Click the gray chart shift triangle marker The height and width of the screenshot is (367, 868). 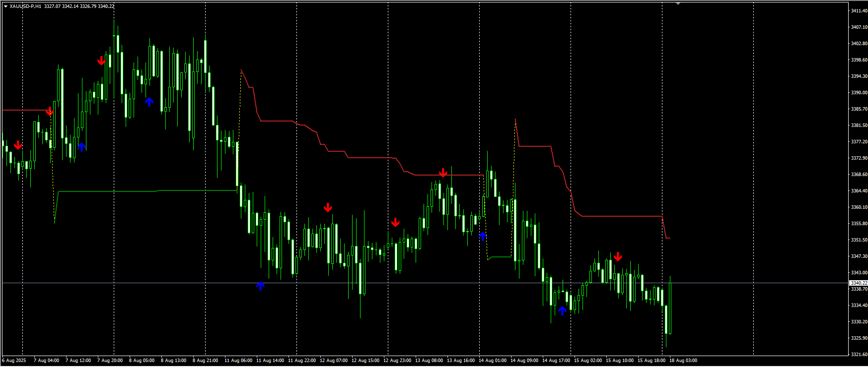click(x=678, y=3)
